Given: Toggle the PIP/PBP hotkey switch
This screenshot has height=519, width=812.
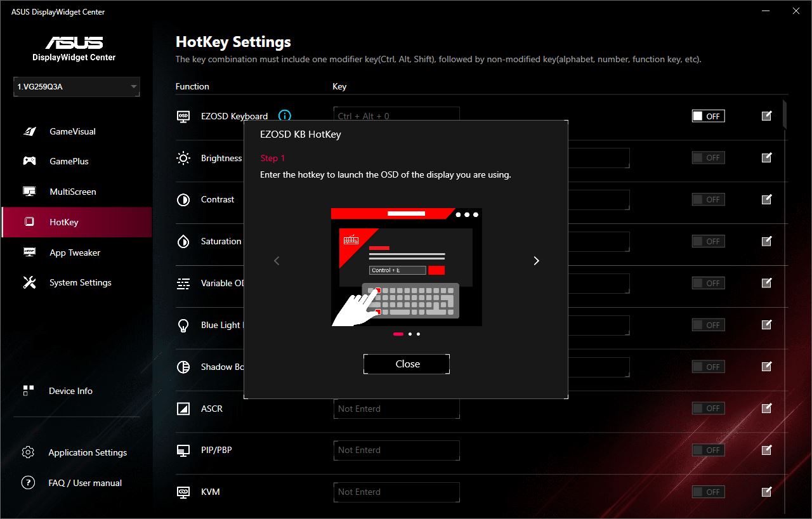Looking at the screenshot, I should (708, 450).
